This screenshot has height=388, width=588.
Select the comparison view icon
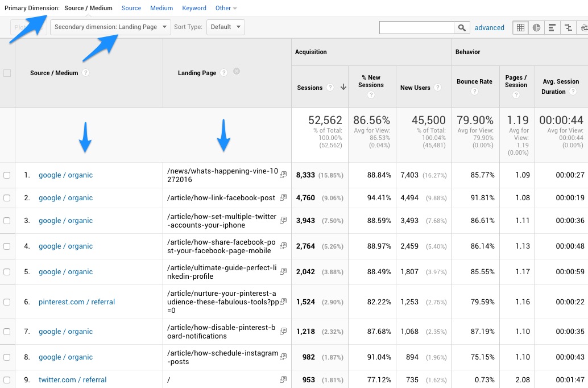pos(568,27)
